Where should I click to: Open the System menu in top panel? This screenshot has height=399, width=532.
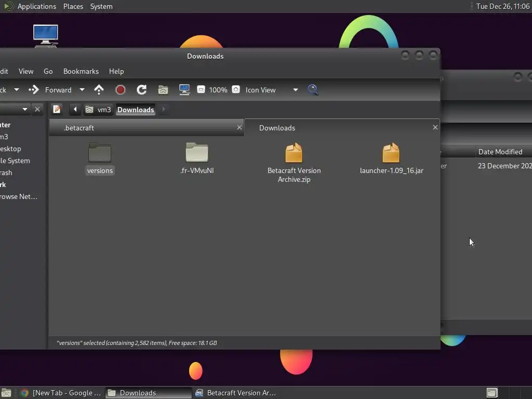pyautogui.click(x=101, y=6)
